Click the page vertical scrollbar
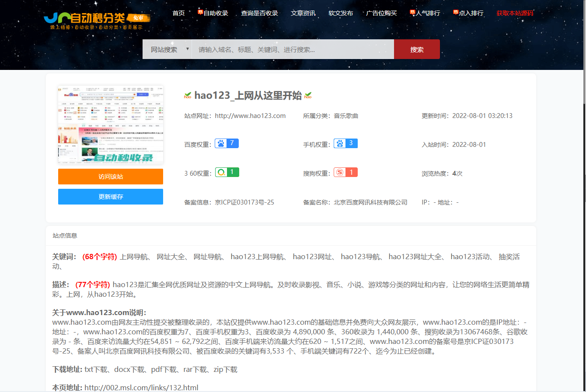Screen dimensions: 586x392 [x=585, y=52]
